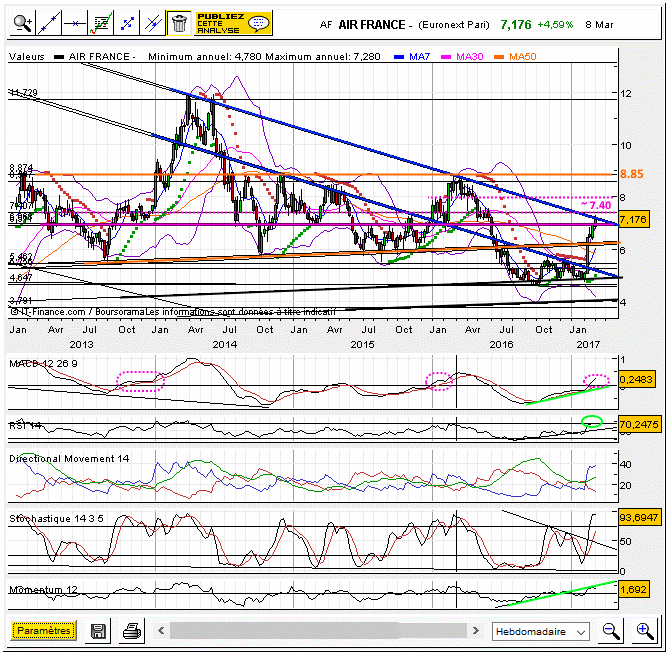Open the Paramètres settings button

click(x=44, y=631)
